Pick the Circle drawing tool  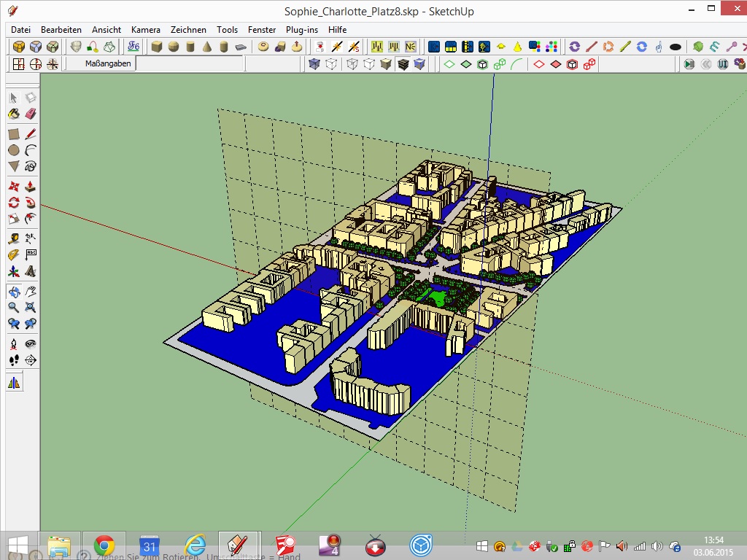[14, 150]
